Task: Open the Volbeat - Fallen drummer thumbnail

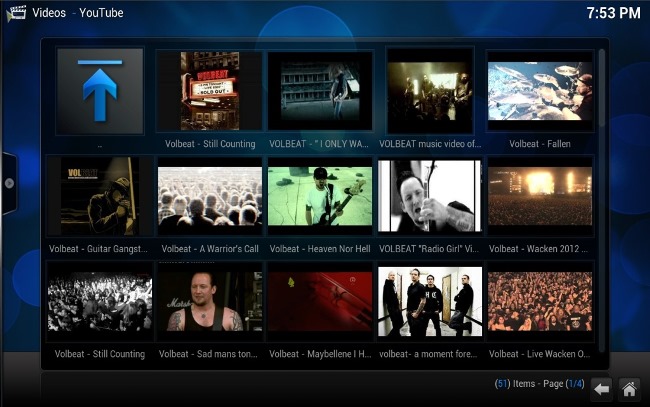Action: [540, 91]
